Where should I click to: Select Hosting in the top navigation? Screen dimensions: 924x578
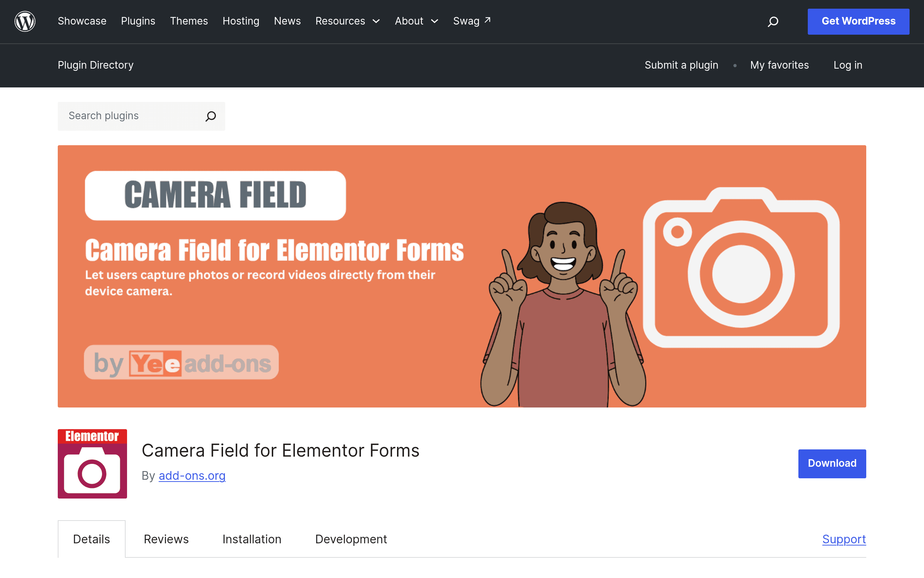241,21
